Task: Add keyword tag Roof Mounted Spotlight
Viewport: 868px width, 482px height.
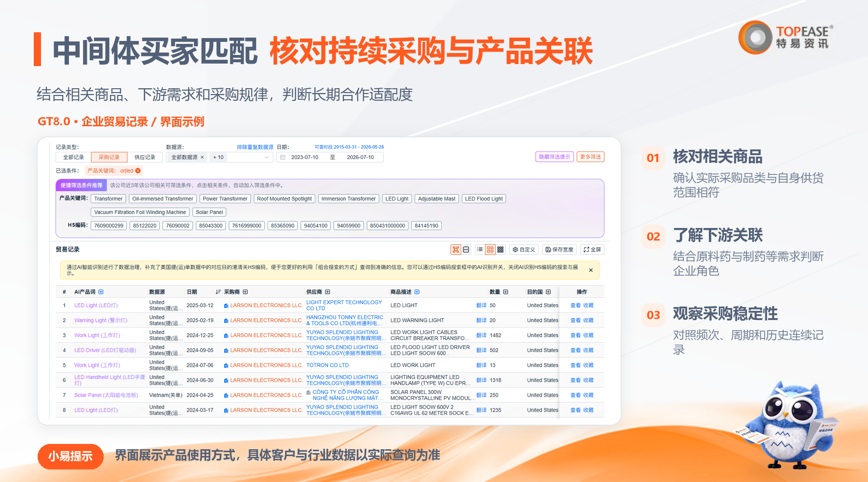Action: [x=284, y=199]
